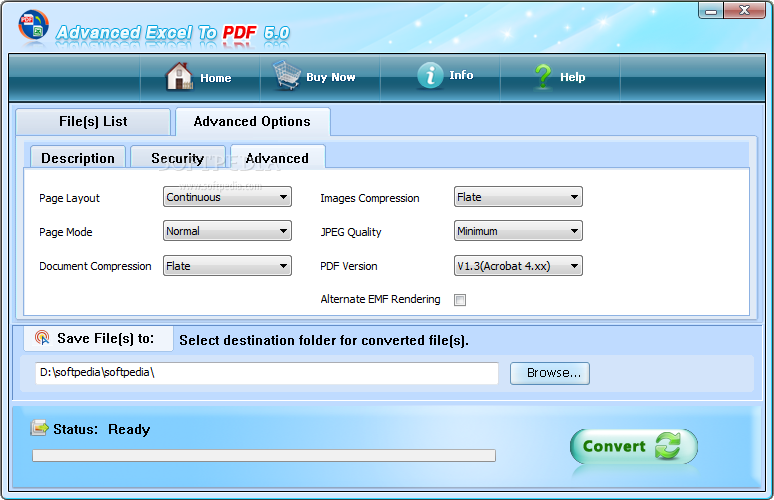Click the destination folder path field
This screenshot has height=500, width=774.
click(x=267, y=373)
